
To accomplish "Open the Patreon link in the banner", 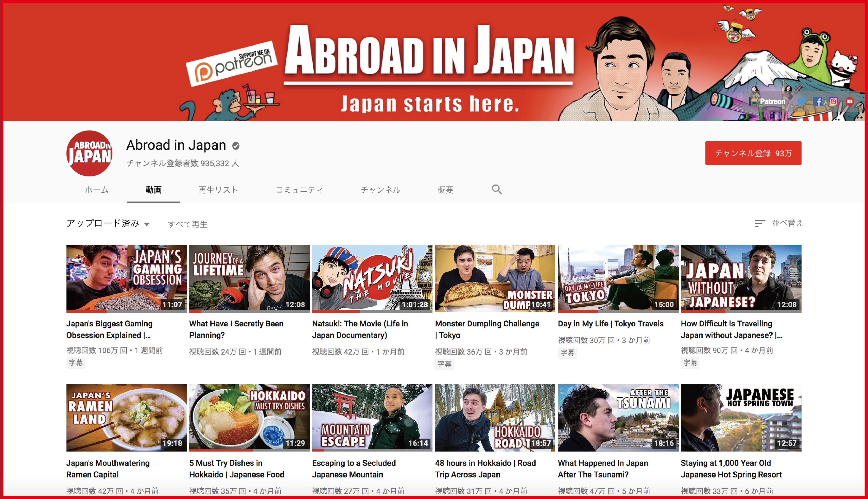I will (768, 102).
